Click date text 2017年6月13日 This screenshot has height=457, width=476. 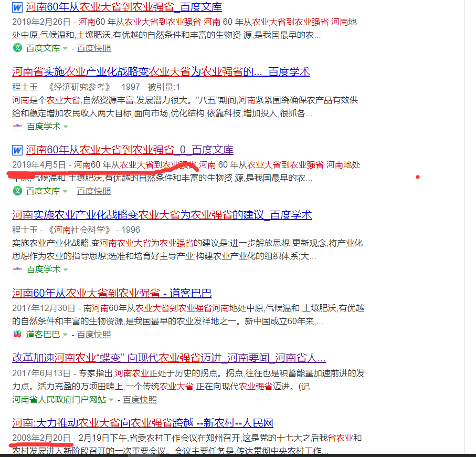41,373
